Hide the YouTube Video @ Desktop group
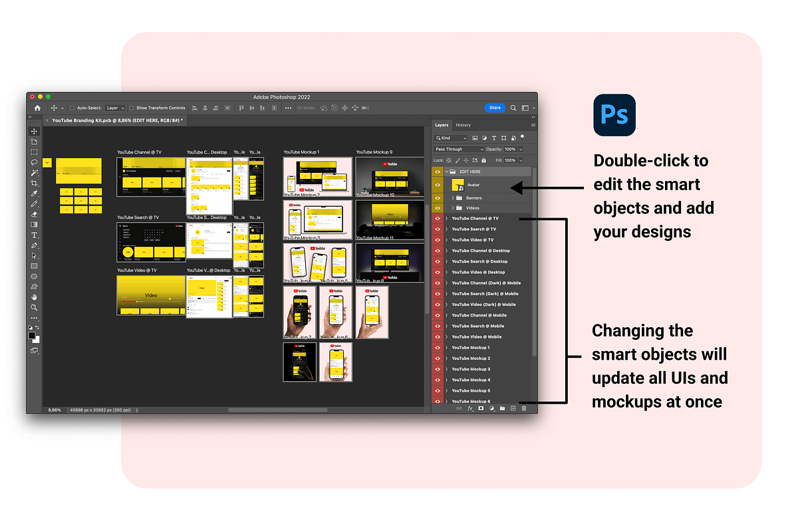 click(438, 272)
